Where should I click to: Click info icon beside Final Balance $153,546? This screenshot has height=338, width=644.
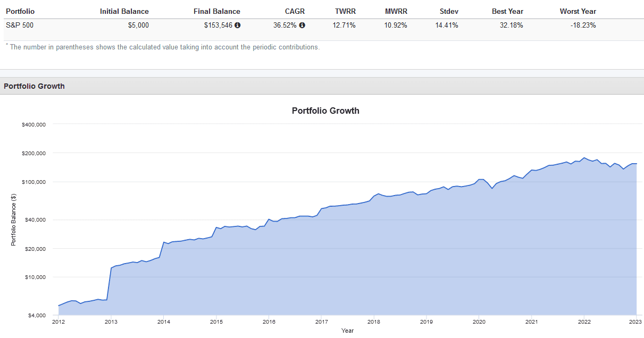click(x=237, y=25)
